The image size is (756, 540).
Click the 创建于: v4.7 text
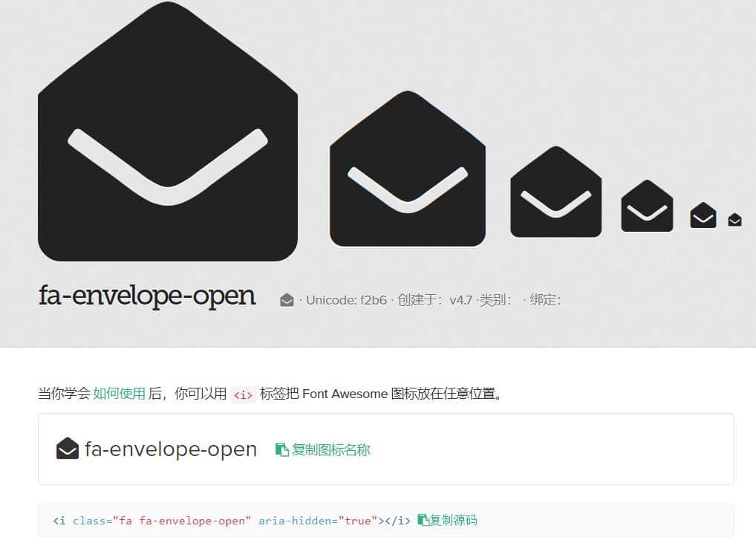click(x=435, y=300)
